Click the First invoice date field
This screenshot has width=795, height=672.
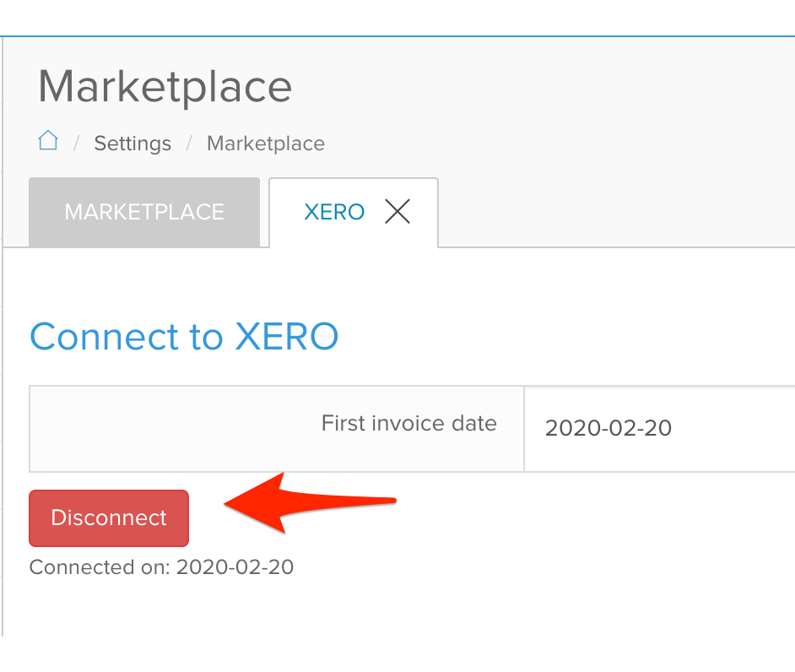point(658,429)
